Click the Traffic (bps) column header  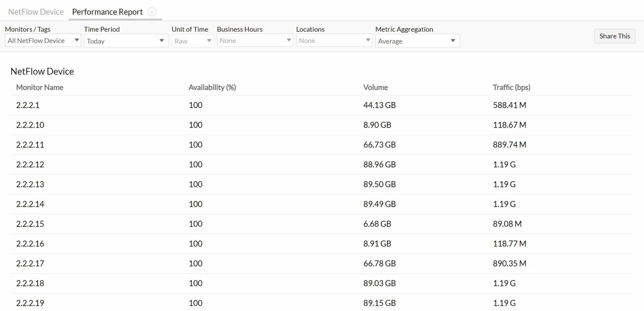point(511,87)
